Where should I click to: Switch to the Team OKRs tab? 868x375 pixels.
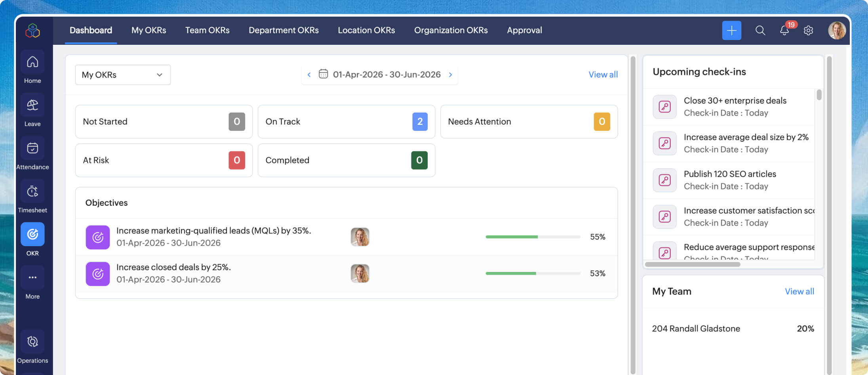(x=207, y=30)
